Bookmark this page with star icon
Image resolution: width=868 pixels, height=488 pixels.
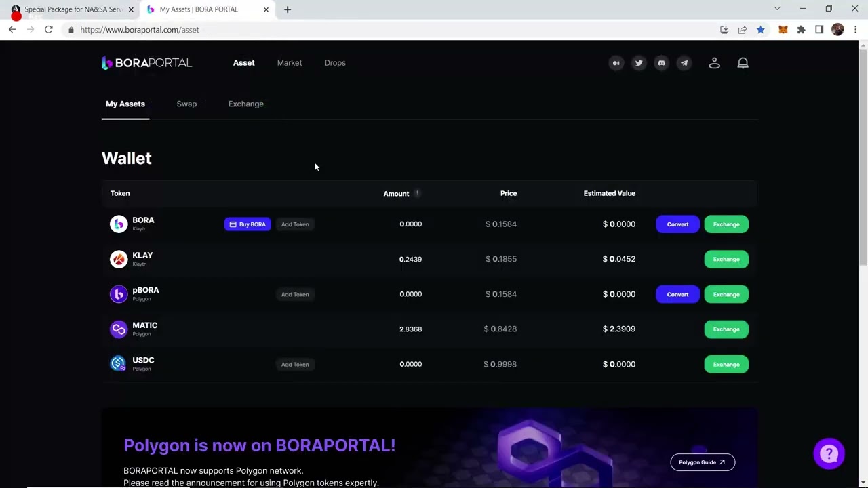point(761,29)
